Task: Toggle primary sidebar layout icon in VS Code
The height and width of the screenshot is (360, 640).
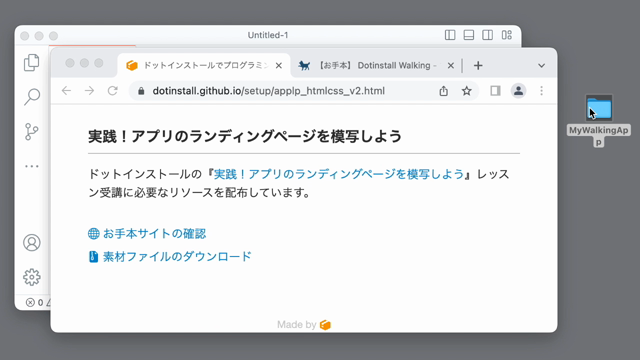Action: pyautogui.click(x=450, y=35)
